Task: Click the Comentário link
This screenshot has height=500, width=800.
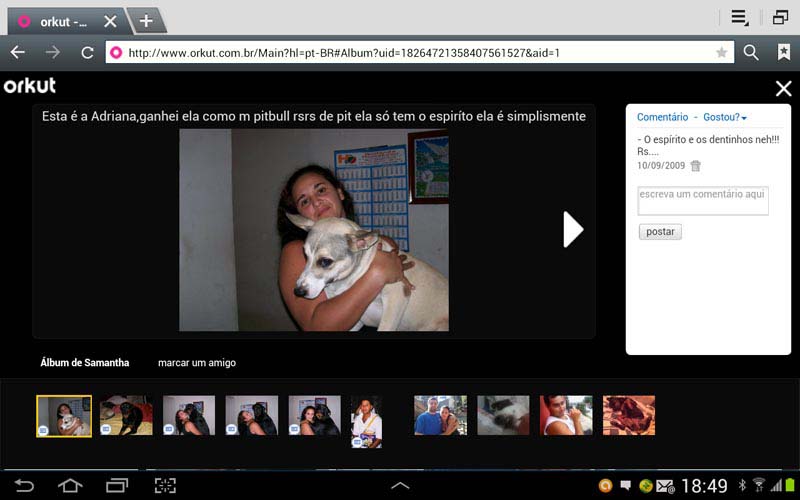Action: (x=662, y=118)
